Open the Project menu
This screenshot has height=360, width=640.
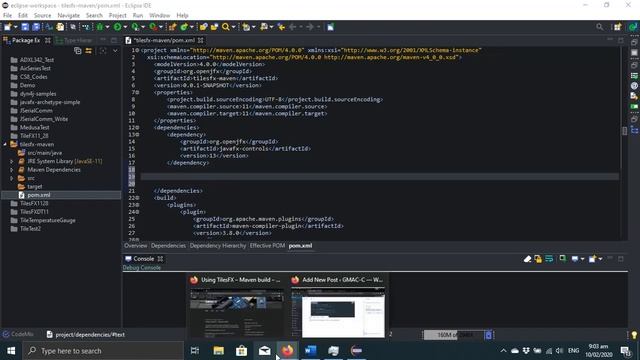click(118, 16)
